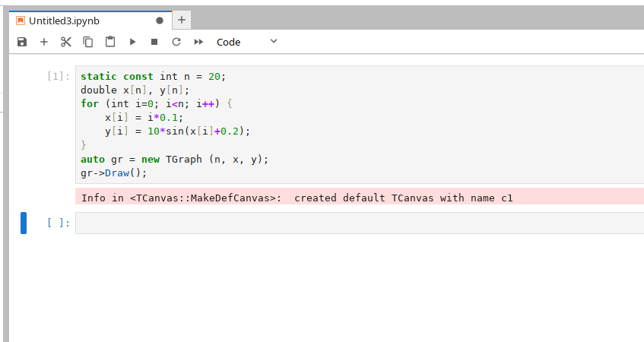Click the [1]: execution prompt
The height and width of the screenshot is (342, 644).
click(x=59, y=76)
